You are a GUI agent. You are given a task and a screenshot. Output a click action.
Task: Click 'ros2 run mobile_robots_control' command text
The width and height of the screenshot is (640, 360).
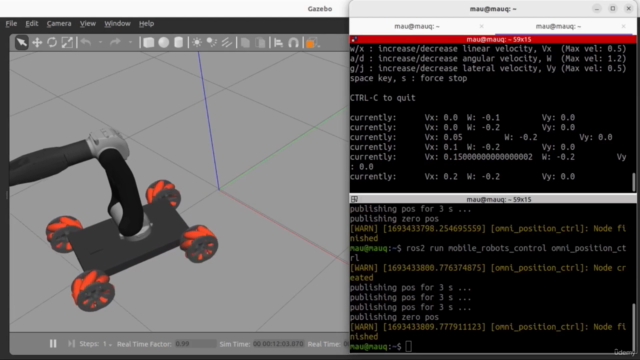click(x=477, y=248)
